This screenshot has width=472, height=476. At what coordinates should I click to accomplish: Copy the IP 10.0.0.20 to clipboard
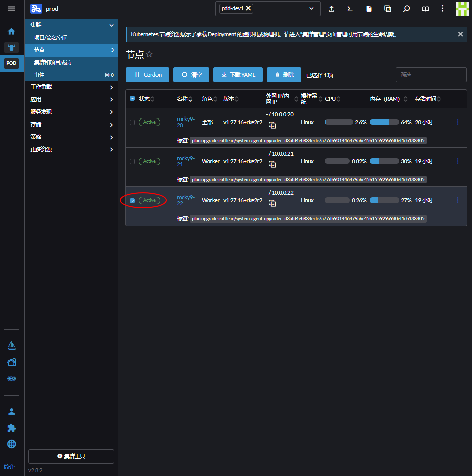click(x=273, y=125)
